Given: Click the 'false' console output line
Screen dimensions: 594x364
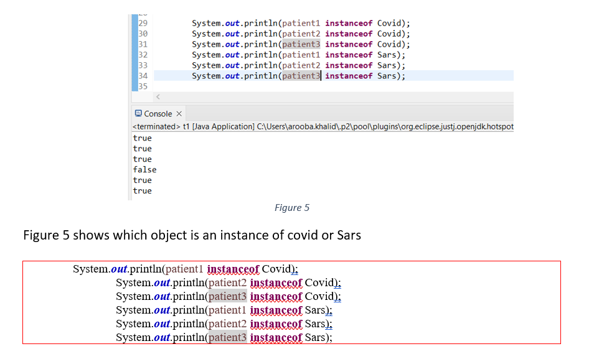Looking at the screenshot, I should (x=144, y=170).
